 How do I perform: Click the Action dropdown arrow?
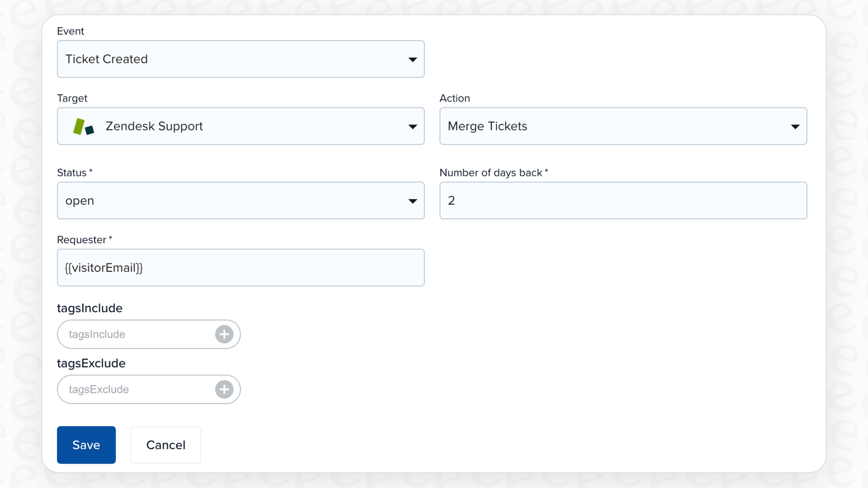pos(795,126)
